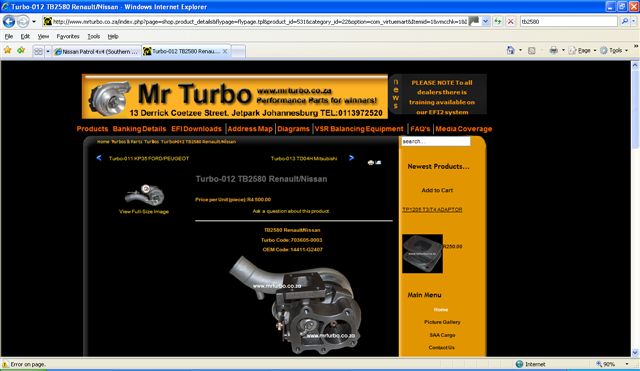Viewport: 640px width, 371px height.
Task: Click View Full-Size Image link
Action: (x=144, y=211)
